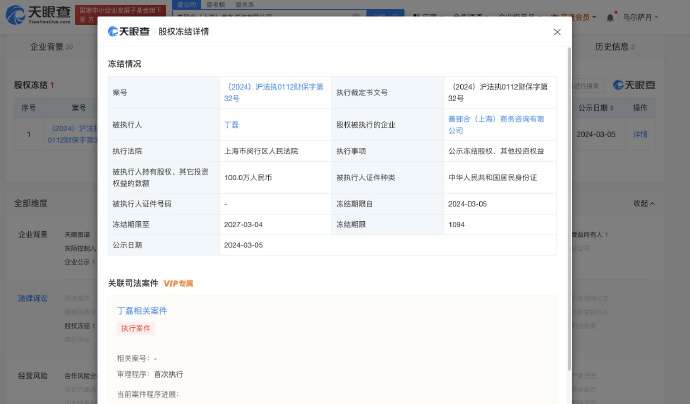Close the 股权冻结详情 dialog
This screenshot has height=404, width=690.
coord(557,32)
